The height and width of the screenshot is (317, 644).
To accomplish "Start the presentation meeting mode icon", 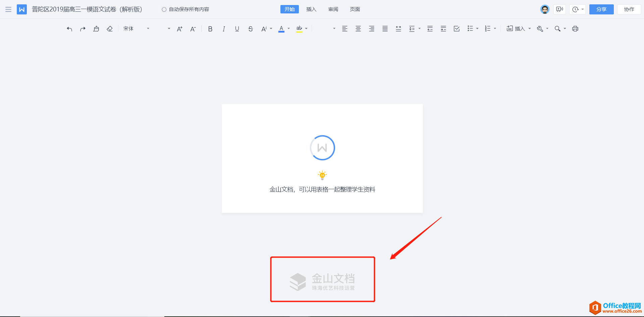I will click(559, 9).
